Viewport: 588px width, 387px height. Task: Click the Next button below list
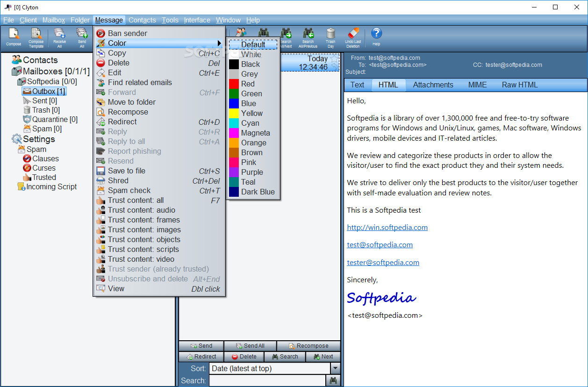(x=323, y=357)
